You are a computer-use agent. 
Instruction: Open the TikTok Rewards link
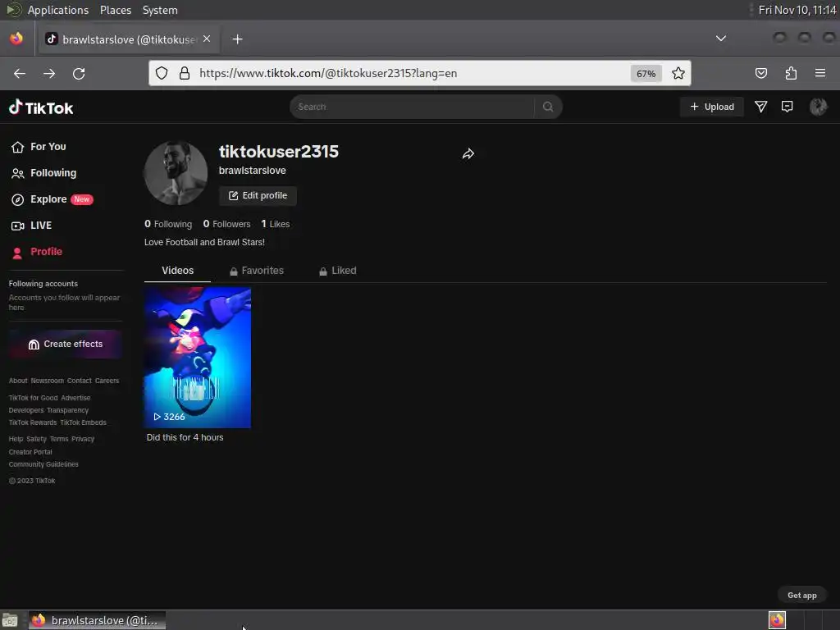click(33, 422)
